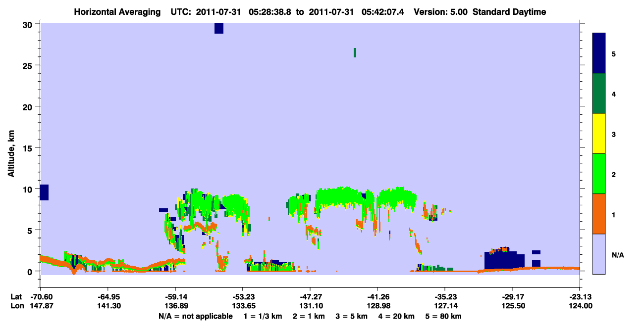Screen dimensions: 644x330
Task: Click the longitude value 127.14
Action: (445, 306)
